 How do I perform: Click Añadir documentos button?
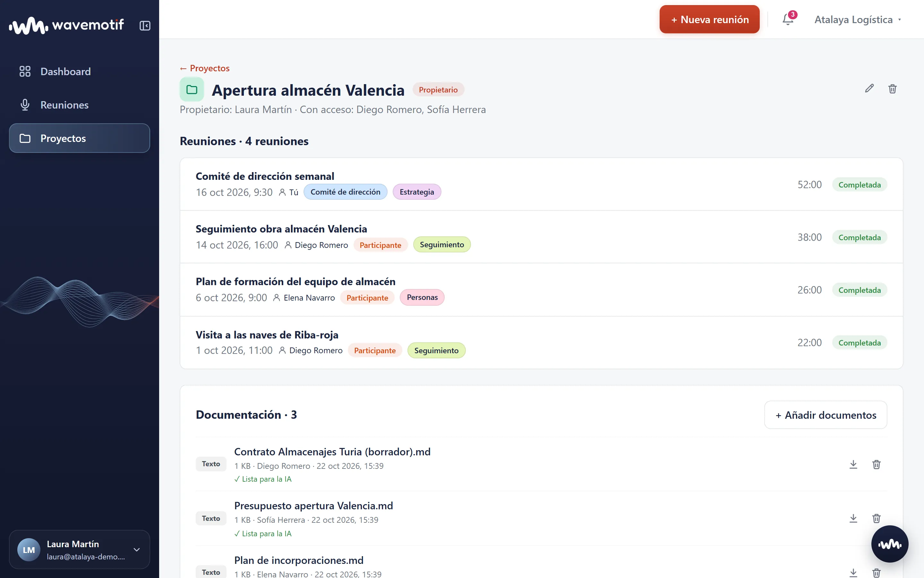826,415
